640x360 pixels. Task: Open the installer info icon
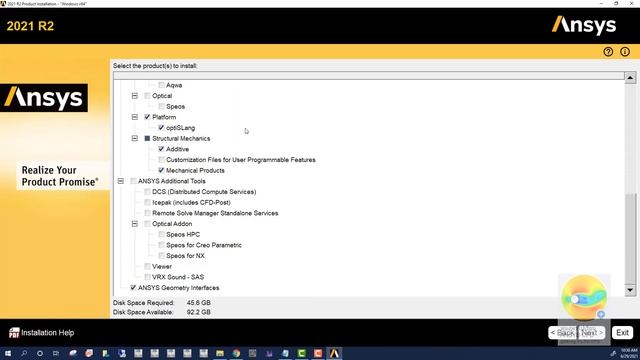click(624, 52)
